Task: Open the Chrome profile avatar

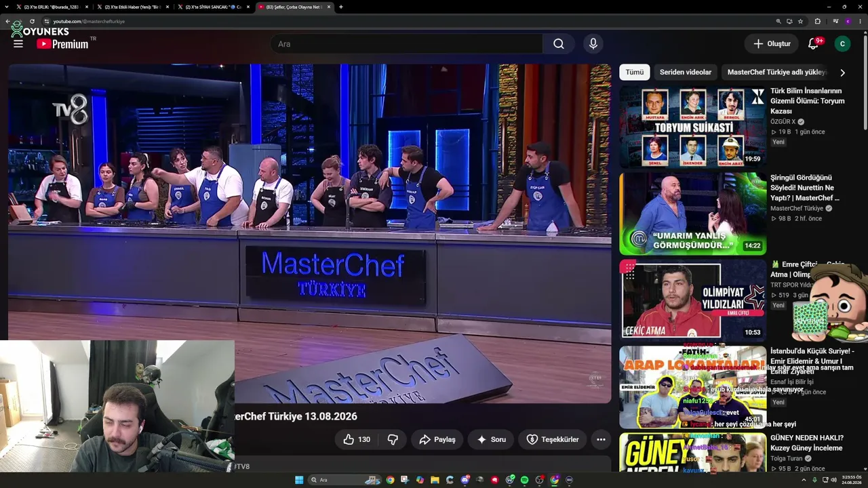Action: (848, 21)
